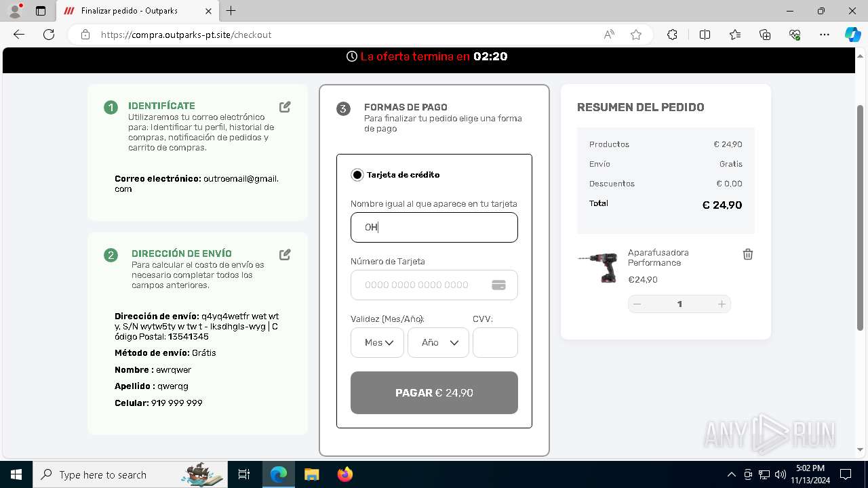This screenshot has height=488, width=868.
Task: Click the DIRECCIÓN DE ENVÍO heading
Action: point(182,253)
